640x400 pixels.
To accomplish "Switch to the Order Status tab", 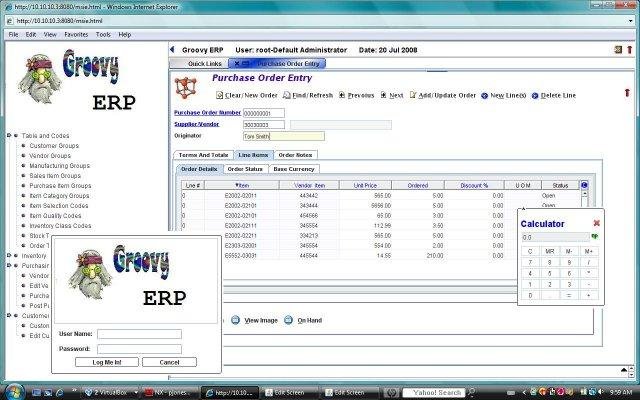I will 245,169.
